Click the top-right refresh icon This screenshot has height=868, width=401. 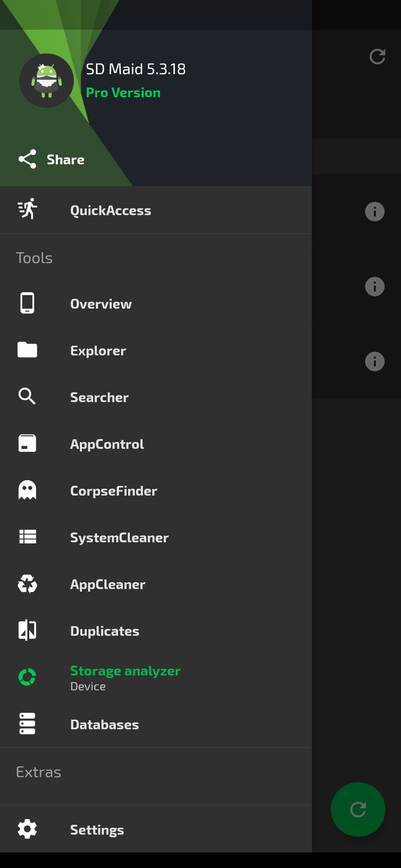(377, 57)
